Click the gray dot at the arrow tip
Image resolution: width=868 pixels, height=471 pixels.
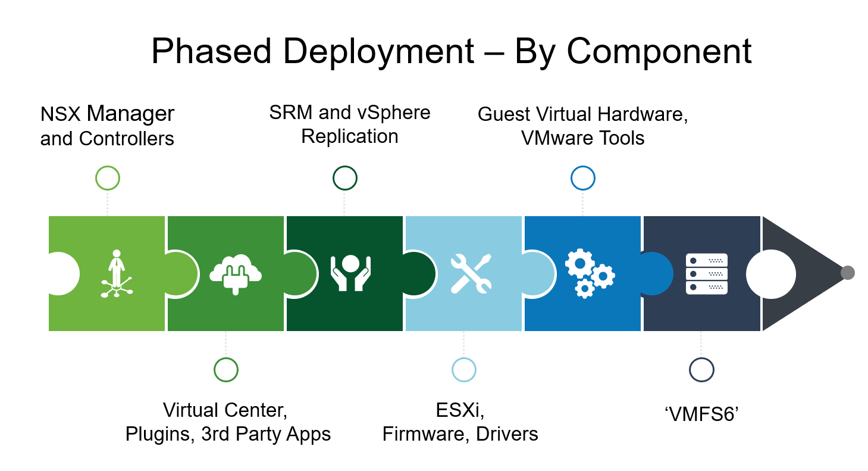(848, 273)
